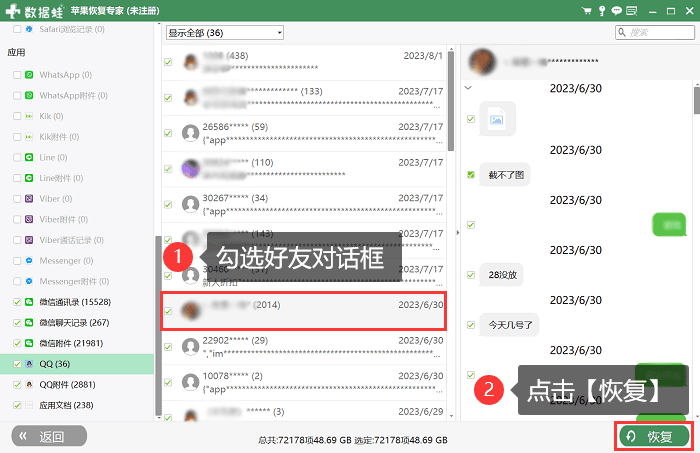Click the QQ附件 icon in sidebar

point(29,384)
